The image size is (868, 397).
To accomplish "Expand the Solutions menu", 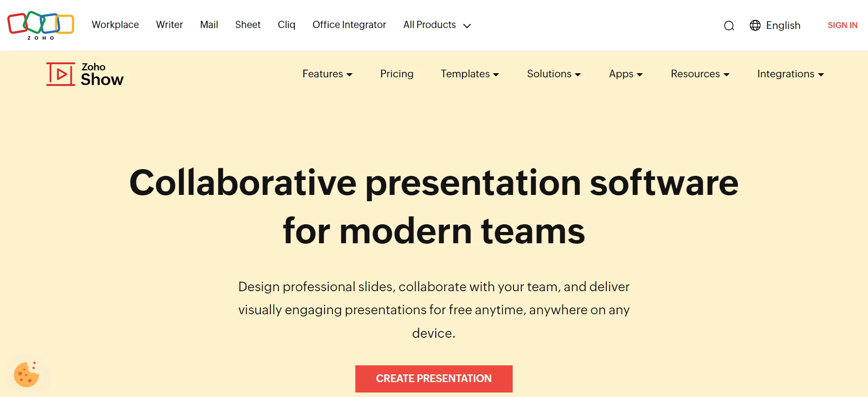I will [x=554, y=74].
